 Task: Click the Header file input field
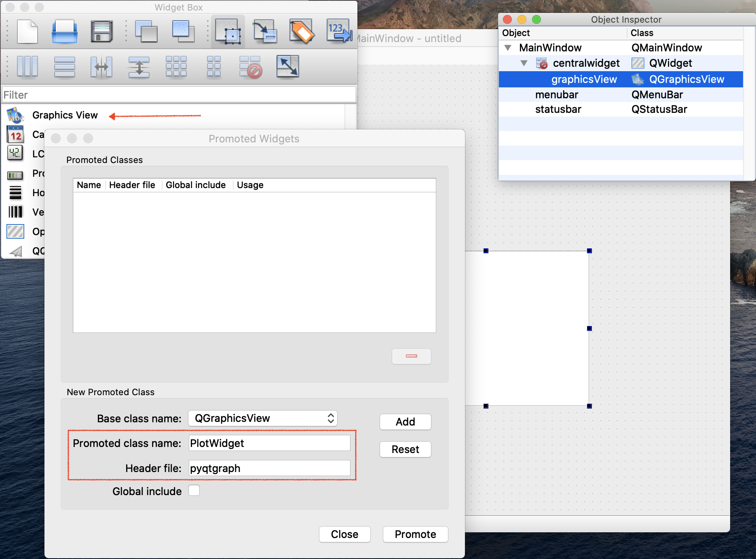[x=270, y=468]
